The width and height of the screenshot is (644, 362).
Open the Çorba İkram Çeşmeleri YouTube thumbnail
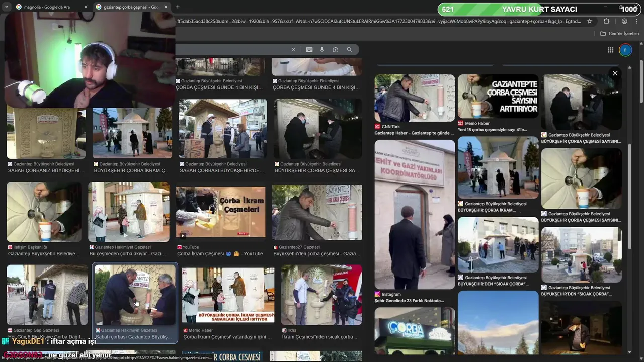220,212
